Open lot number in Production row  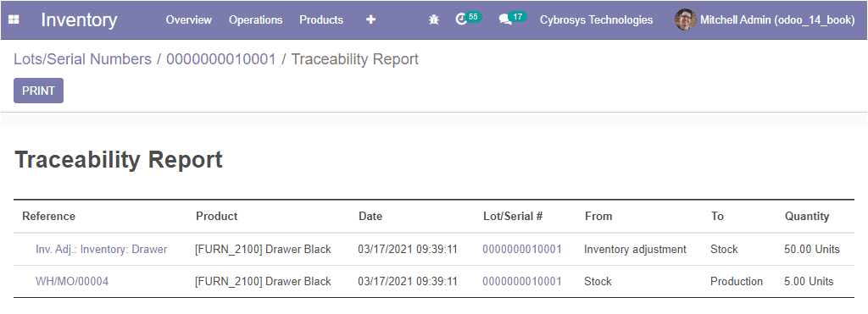click(x=522, y=281)
